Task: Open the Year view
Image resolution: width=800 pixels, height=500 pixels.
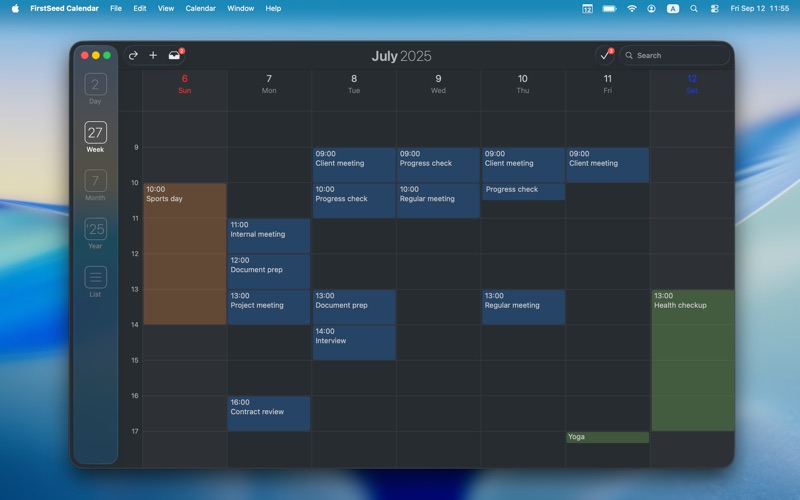Action: [x=95, y=230]
